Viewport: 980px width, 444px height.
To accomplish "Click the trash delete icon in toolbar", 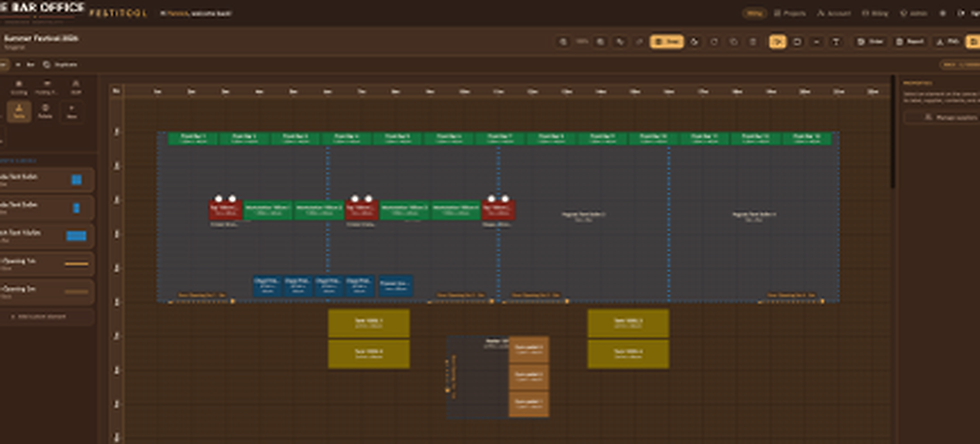I will (x=753, y=42).
